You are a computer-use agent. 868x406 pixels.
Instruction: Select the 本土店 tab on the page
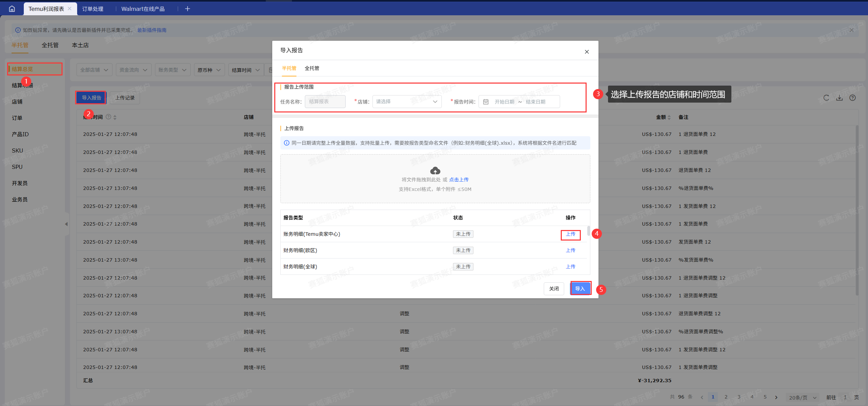80,45
